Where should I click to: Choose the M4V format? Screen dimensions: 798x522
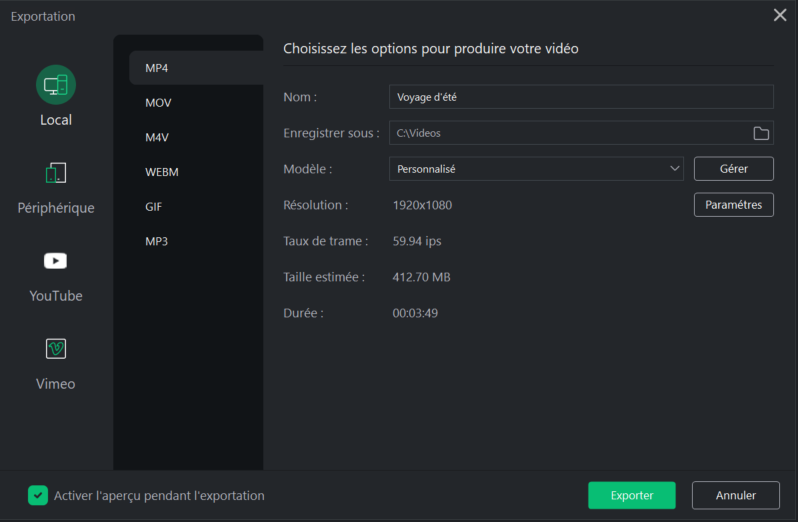pos(196,137)
